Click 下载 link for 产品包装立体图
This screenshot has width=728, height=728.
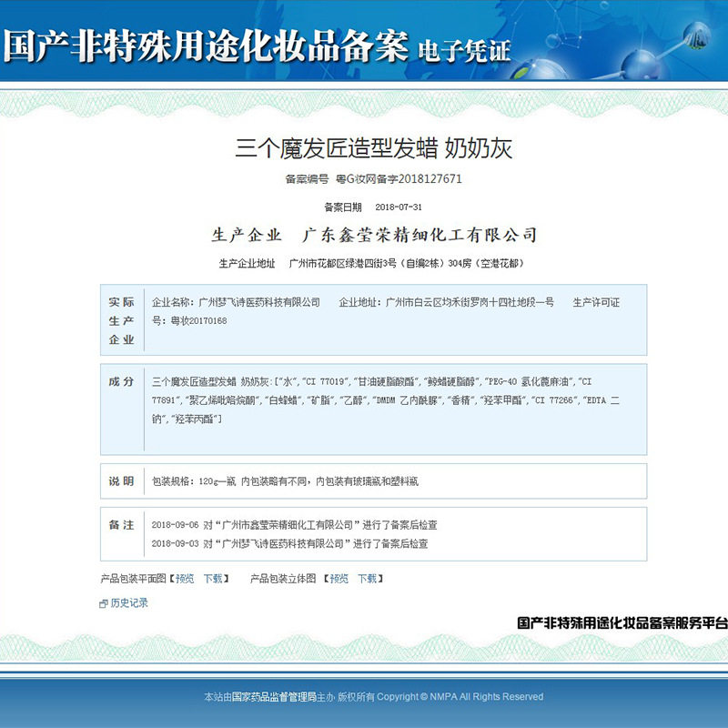click(x=368, y=579)
